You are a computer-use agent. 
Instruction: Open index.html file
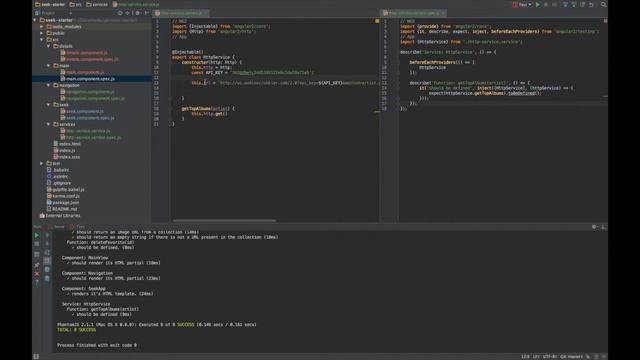[70, 144]
